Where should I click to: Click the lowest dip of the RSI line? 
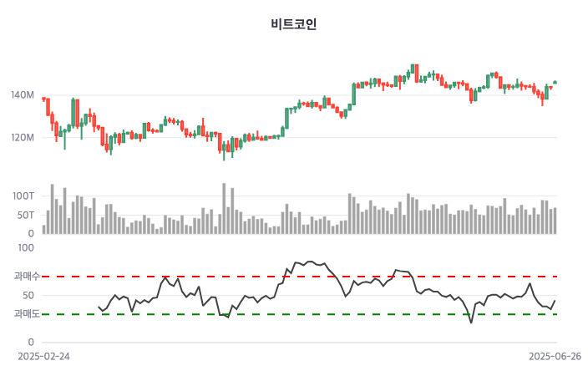pyautogui.click(x=471, y=323)
